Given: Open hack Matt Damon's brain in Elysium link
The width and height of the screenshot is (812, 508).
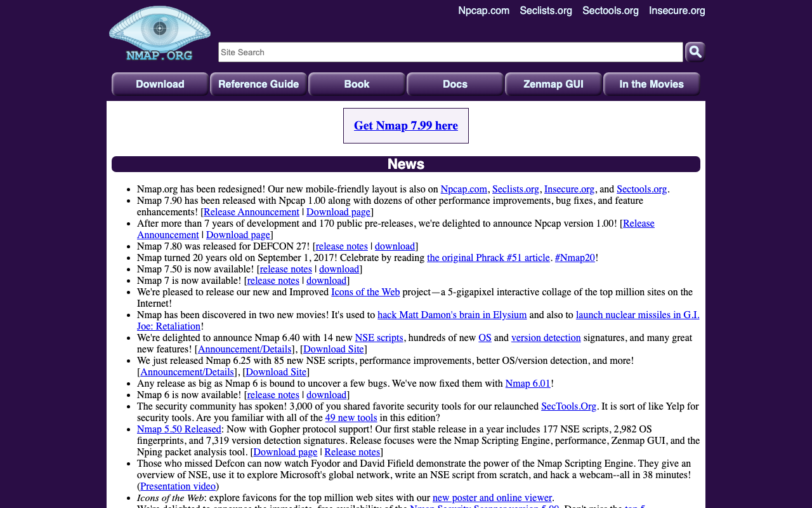Looking at the screenshot, I should (452, 315).
